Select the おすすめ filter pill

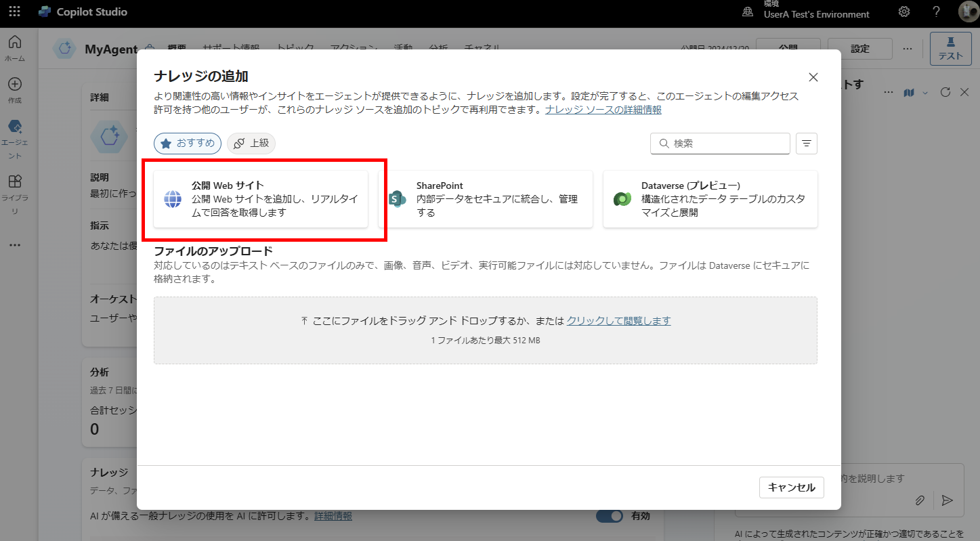(188, 144)
